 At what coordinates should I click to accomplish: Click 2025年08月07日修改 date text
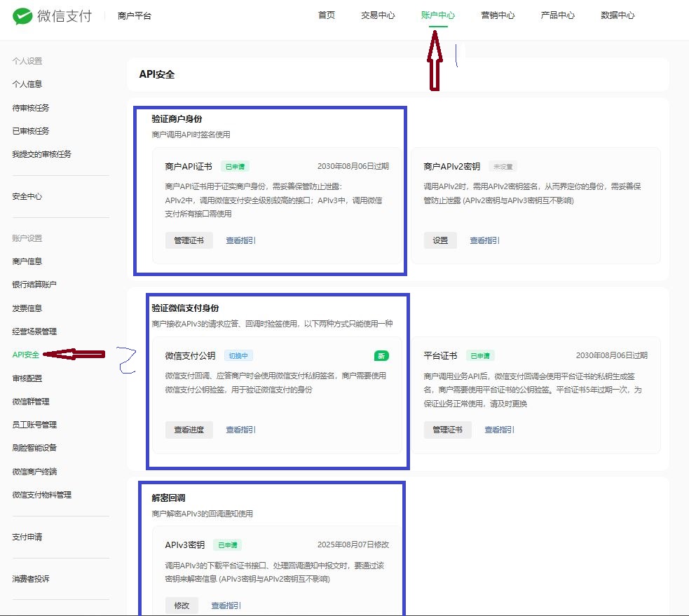353,545
